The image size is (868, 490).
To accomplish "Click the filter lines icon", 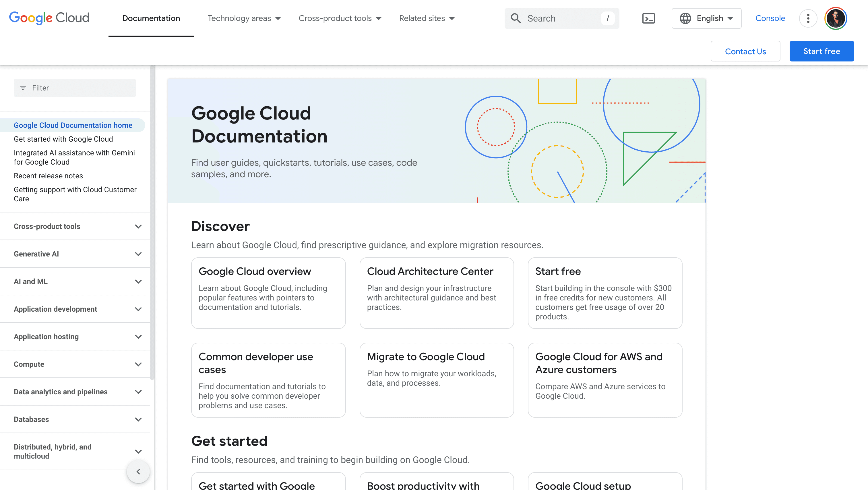I will point(23,88).
